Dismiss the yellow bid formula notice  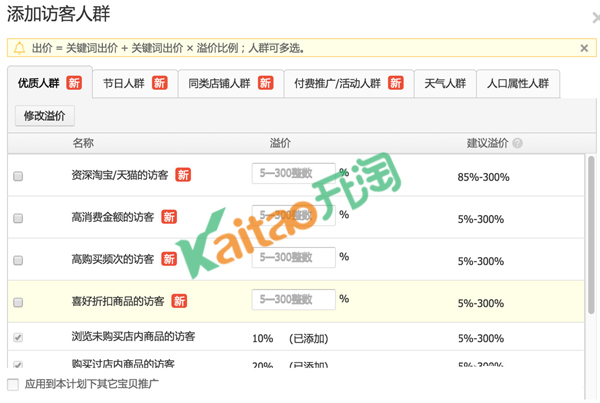click(584, 48)
